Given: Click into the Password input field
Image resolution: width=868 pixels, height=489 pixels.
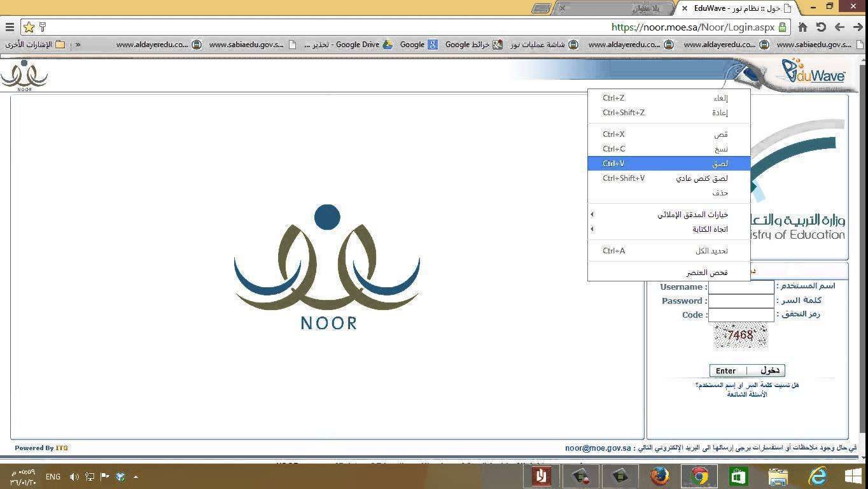Looking at the screenshot, I should click(x=741, y=301).
